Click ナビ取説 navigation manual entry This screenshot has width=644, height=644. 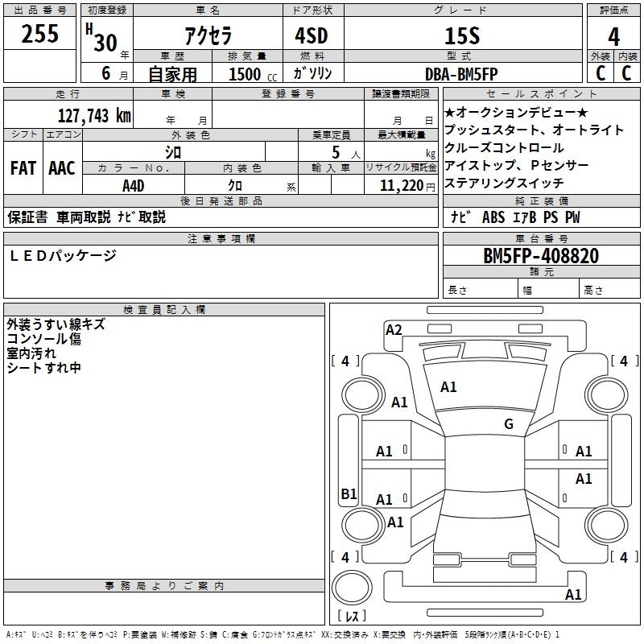point(142,217)
